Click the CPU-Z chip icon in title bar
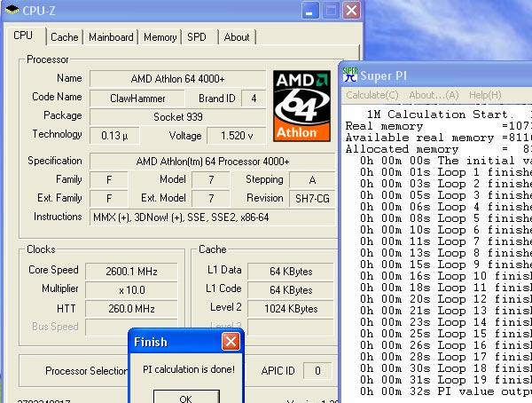Screen dimensions: 532x403 point(12,10)
